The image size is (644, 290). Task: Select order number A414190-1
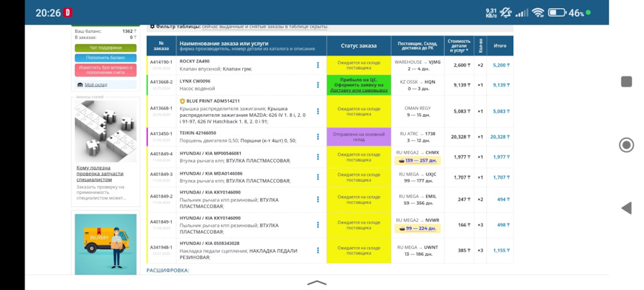point(161,62)
